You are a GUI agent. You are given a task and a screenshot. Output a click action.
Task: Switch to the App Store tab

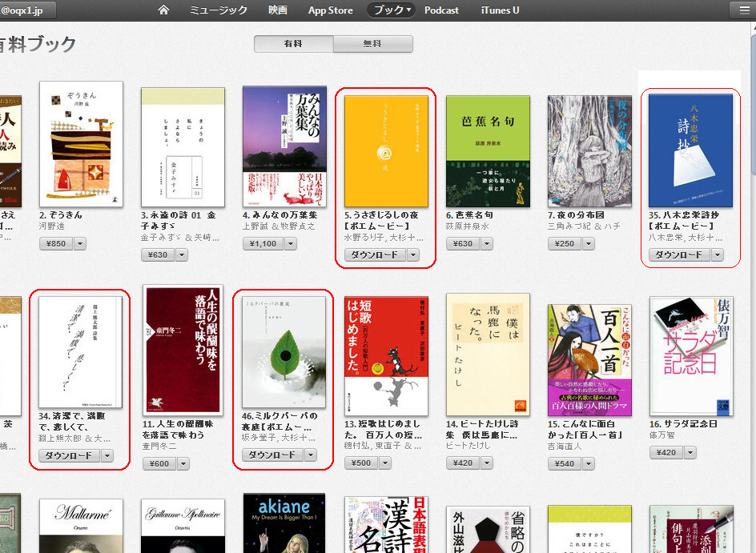(x=330, y=10)
